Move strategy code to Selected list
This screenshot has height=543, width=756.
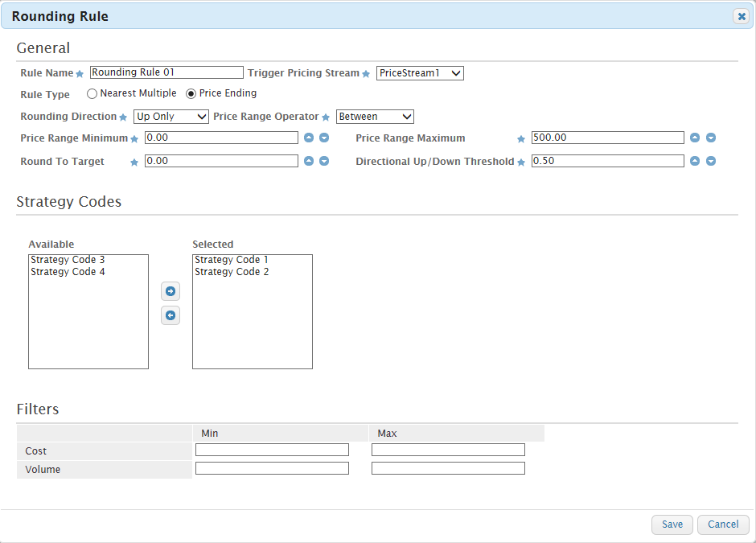[171, 291]
